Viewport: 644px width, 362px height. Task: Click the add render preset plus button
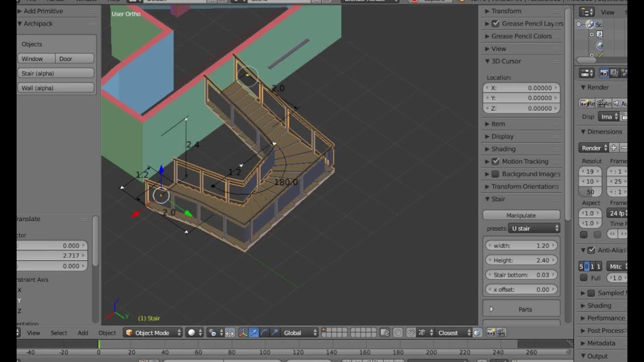pyautogui.click(x=614, y=148)
